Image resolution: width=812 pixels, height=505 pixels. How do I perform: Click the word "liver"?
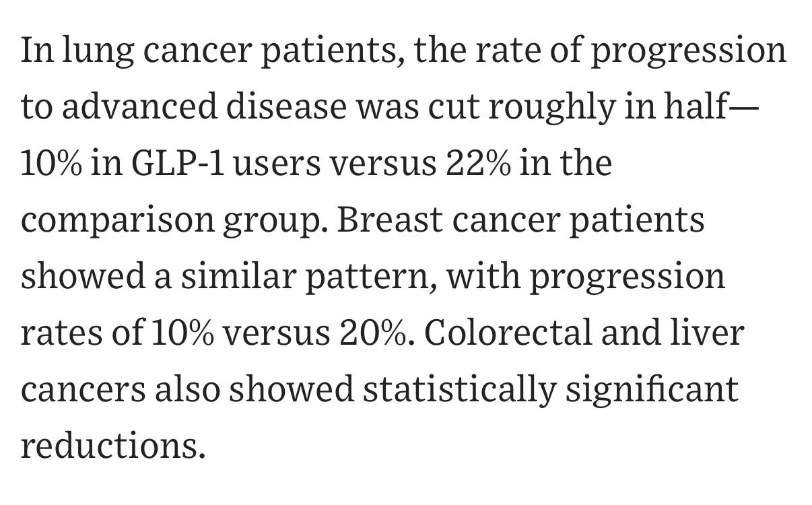[x=706, y=333]
